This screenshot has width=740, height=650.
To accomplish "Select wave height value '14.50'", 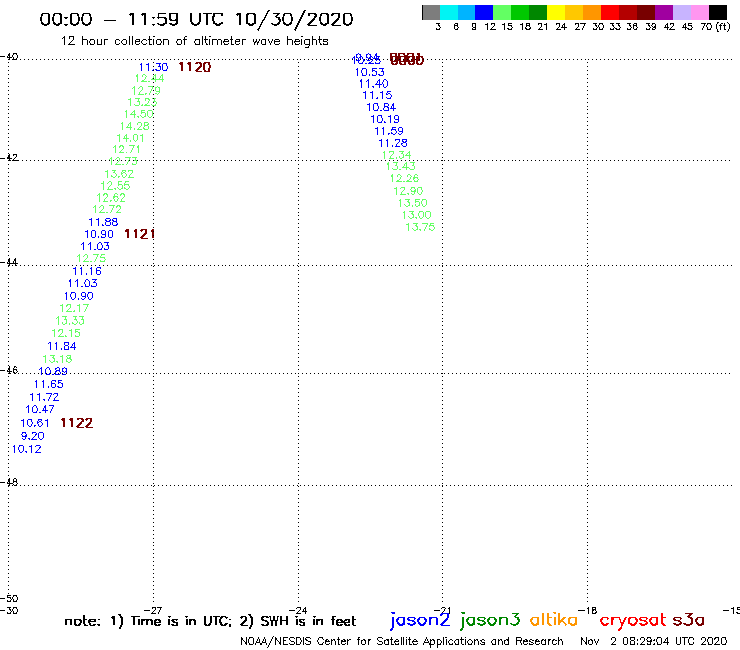I will pyautogui.click(x=138, y=114).
